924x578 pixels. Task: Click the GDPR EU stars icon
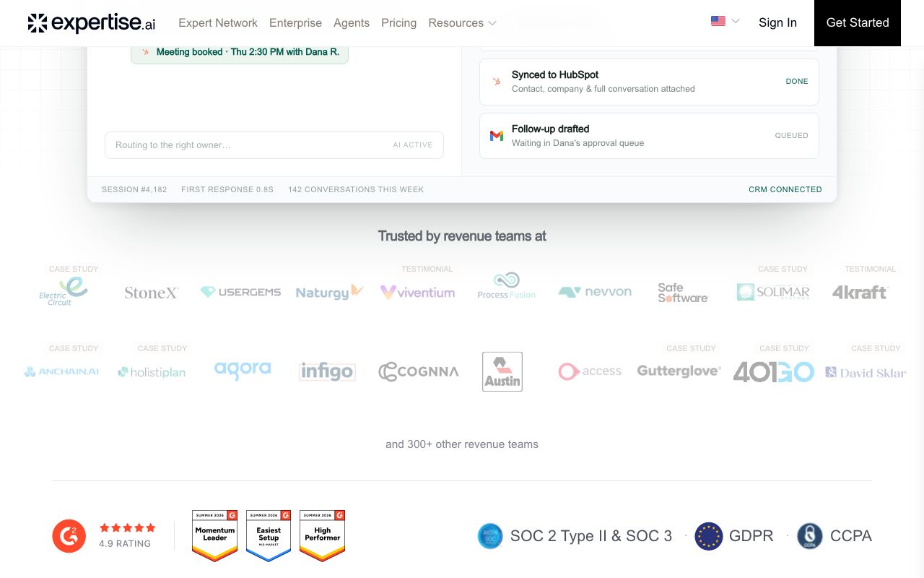point(708,536)
